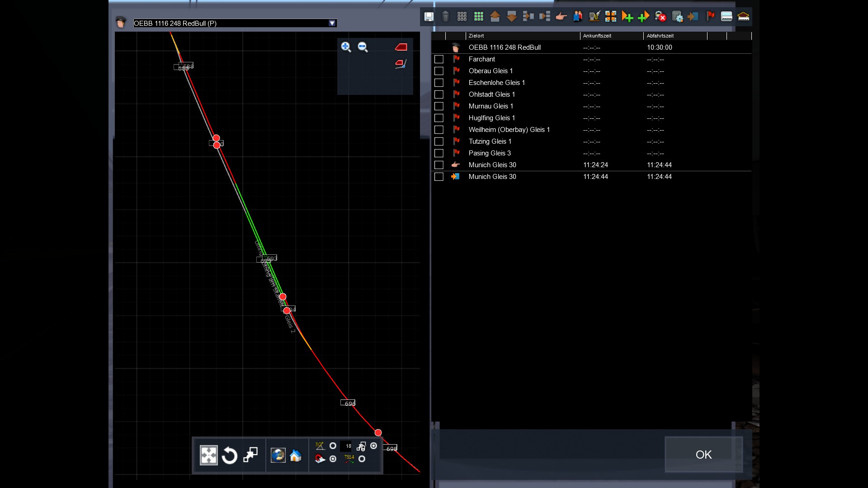Select the Weilheim (Oberbay) Gleis 1 entry
868x488 pixels.
(509, 130)
